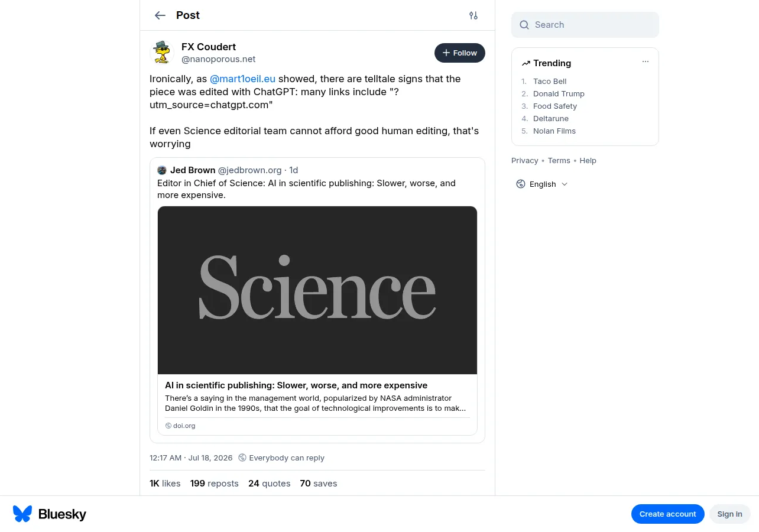This screenshot has width=759, height=532.
Task: Click the Bluesky butterfly logo
Action: coord(22,514)
